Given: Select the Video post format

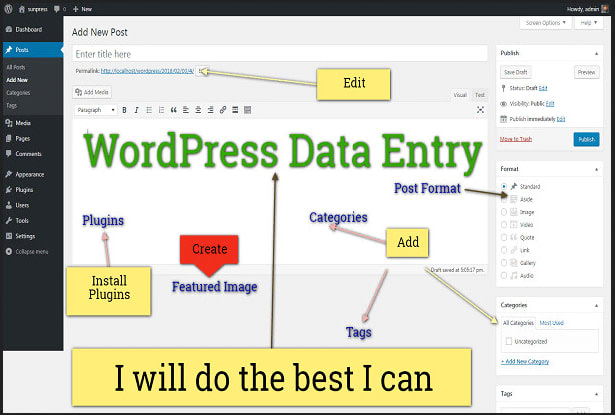Looking at the screenshot, I should pyautogui.click(x=504, y=225).
